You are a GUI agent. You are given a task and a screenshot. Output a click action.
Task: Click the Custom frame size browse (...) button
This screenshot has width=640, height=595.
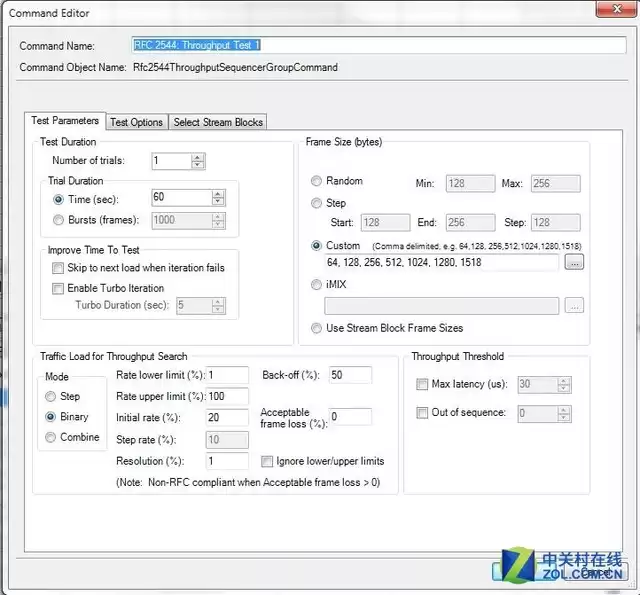pos(573,262)
